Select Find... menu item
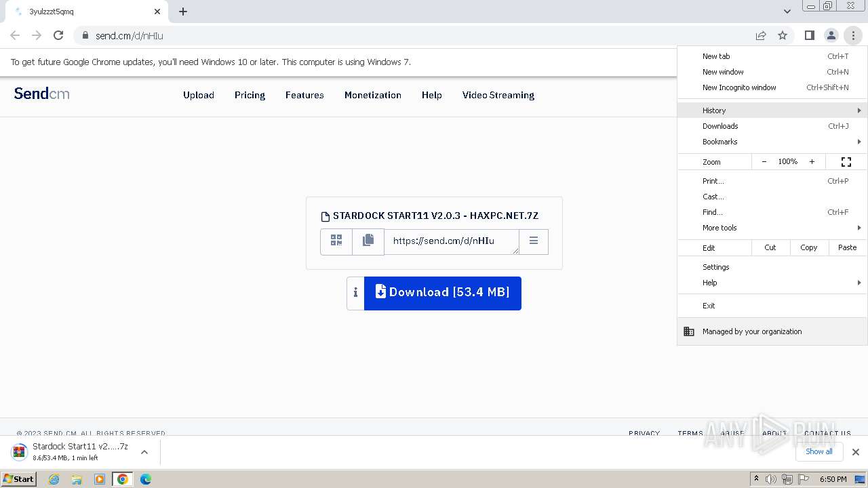The image size is (868, 488). click(772, 212)
